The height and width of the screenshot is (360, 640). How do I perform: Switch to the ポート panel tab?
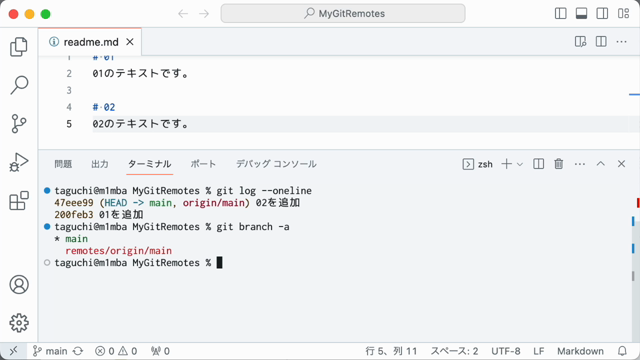coord(203,164)
